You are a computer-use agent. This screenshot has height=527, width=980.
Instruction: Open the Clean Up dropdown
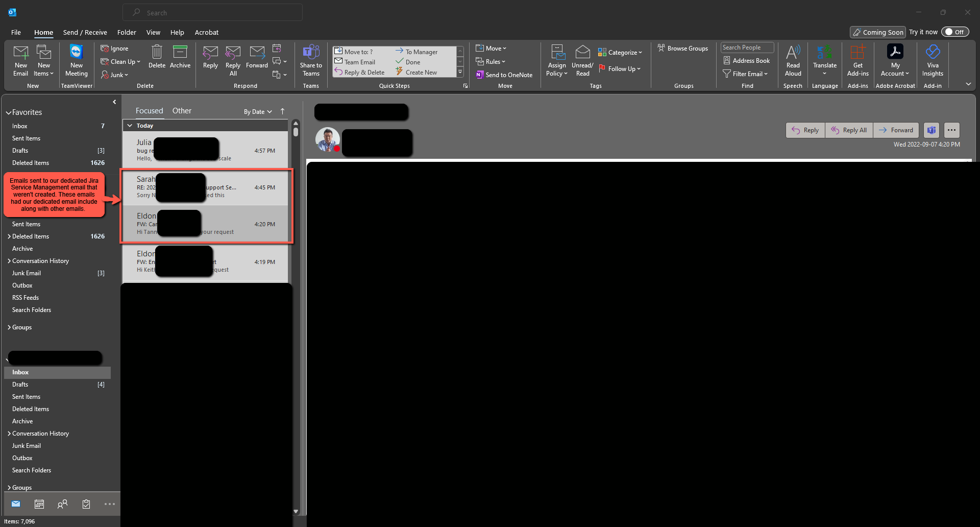(120, 62)
